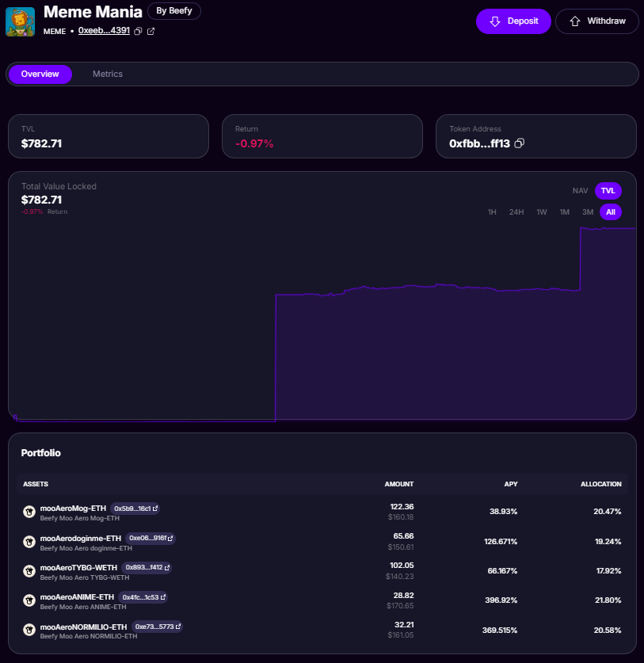Open 0xeeb...4391 in external explorer icon

click(151, 32)
